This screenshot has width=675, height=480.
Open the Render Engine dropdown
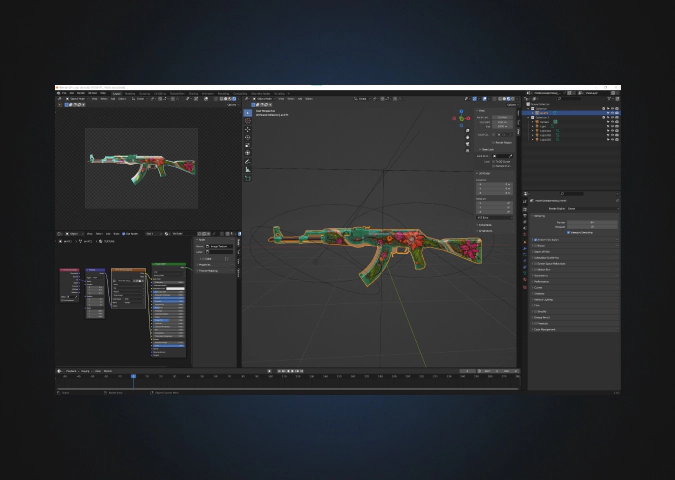tap(590, 208)
